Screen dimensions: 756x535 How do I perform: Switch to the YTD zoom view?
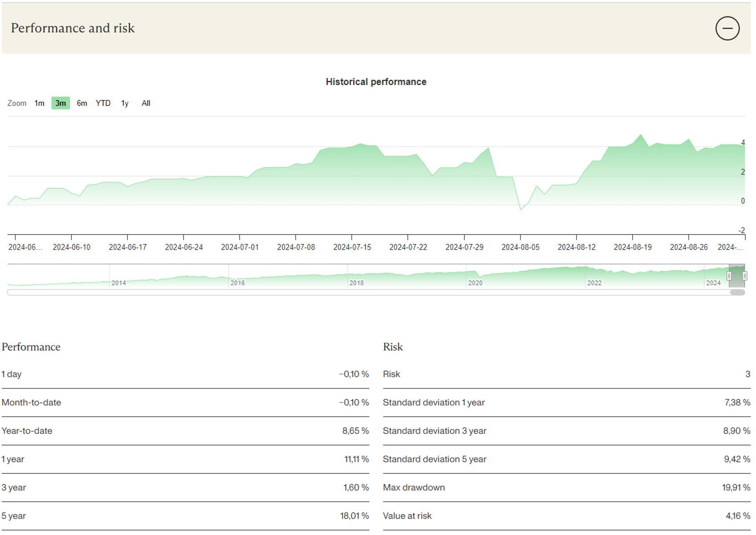[x=103, y=103]
